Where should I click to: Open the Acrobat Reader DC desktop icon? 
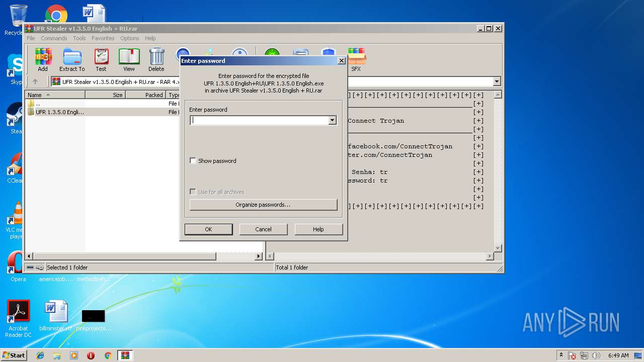point(19,319)
